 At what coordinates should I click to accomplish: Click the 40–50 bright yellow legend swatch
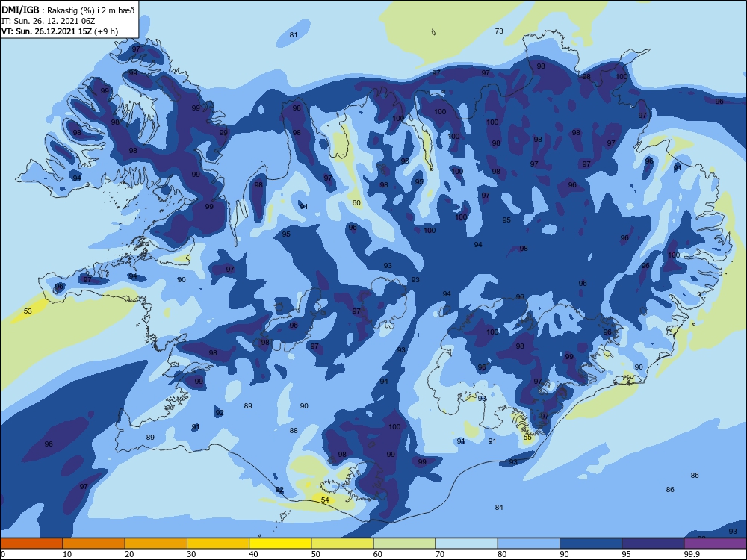280,544
